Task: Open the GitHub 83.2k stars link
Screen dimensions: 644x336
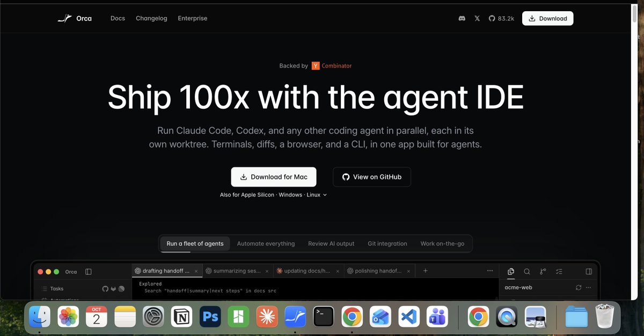Action: (x=501, y=18)
